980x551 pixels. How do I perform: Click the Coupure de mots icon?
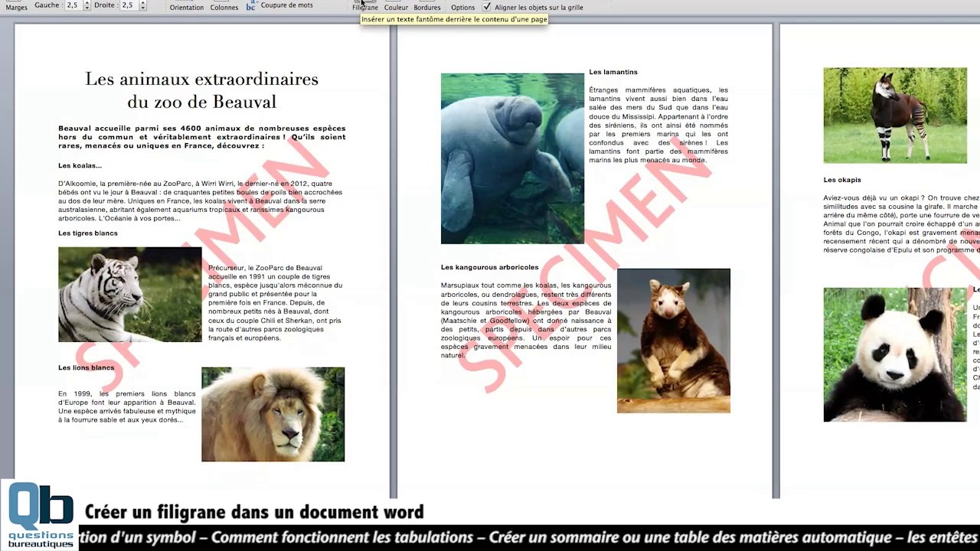point(251,5)
